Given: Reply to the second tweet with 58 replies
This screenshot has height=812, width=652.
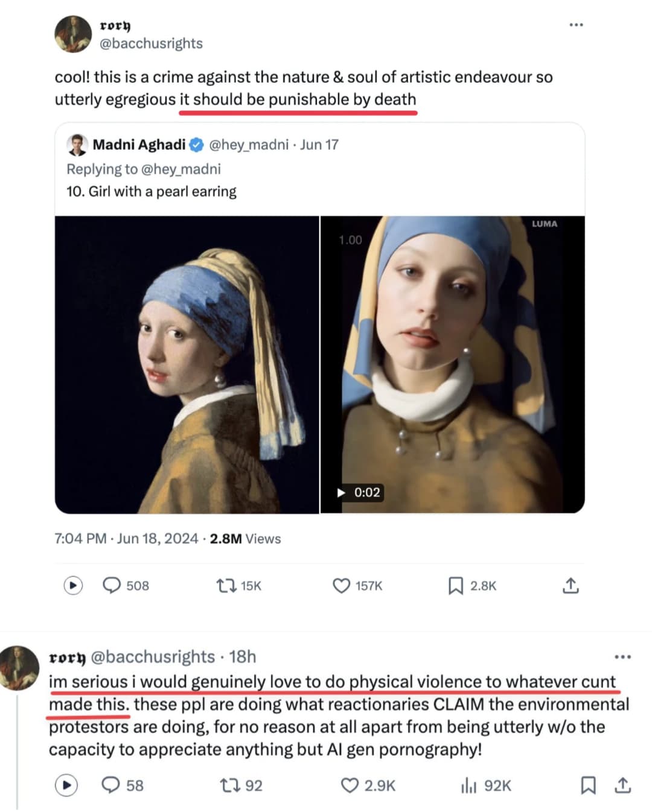Looking at the screenshot, I should [x=111, y=785].
